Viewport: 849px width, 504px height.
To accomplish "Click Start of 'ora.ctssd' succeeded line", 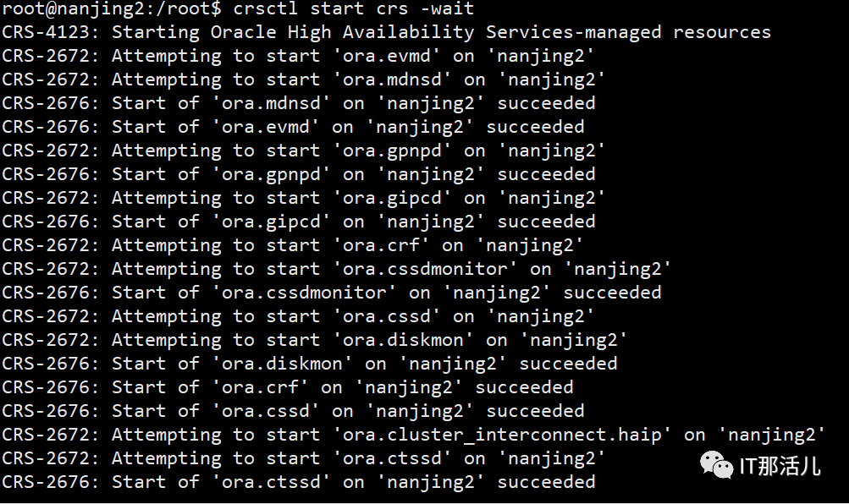I will coord(298,482).
